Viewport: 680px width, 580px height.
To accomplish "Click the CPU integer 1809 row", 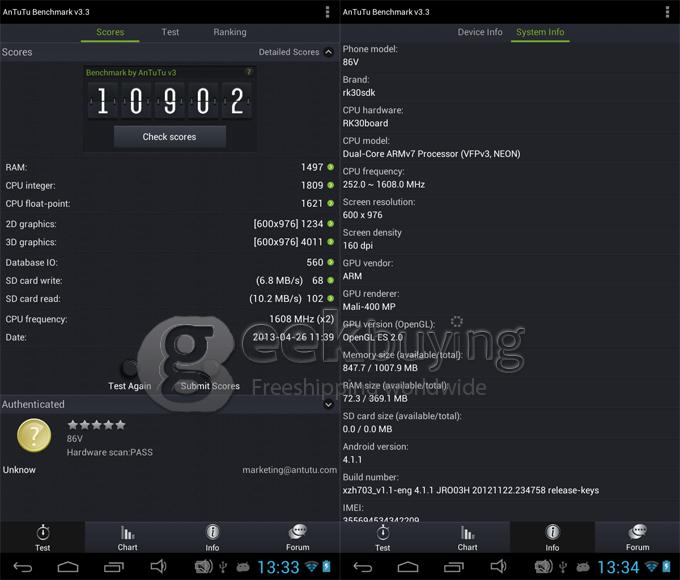I will (170, 185).
